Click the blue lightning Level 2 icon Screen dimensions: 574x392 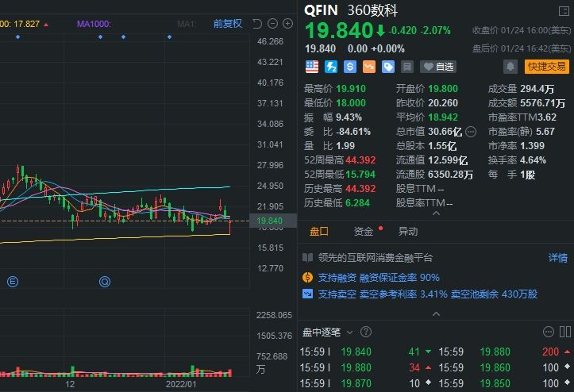pyautogui.click(x=330, y=67)
